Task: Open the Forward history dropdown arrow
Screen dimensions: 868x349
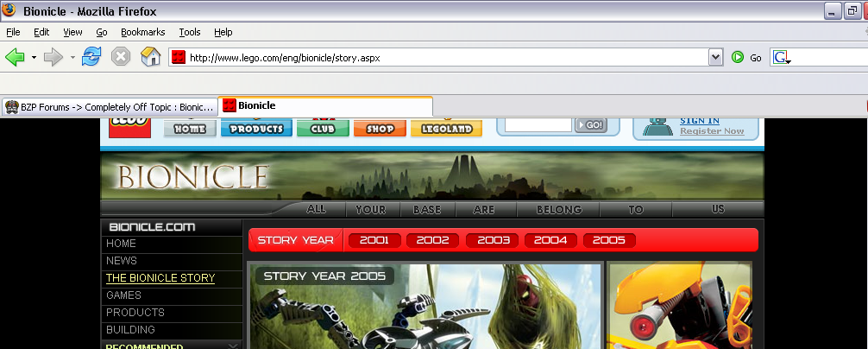Action: (x=72, y=57)
